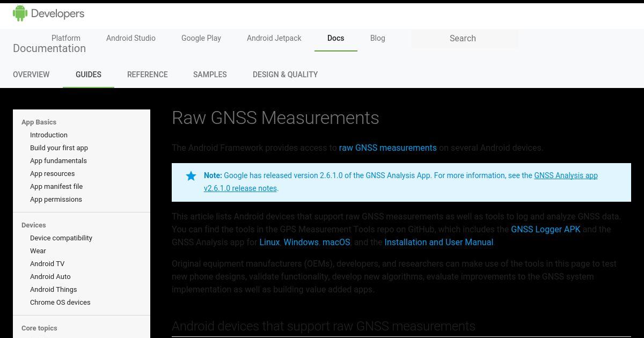Select App permissions in sidebar
The height and width of the screenshot is (338, 644).
click(56, 200)
